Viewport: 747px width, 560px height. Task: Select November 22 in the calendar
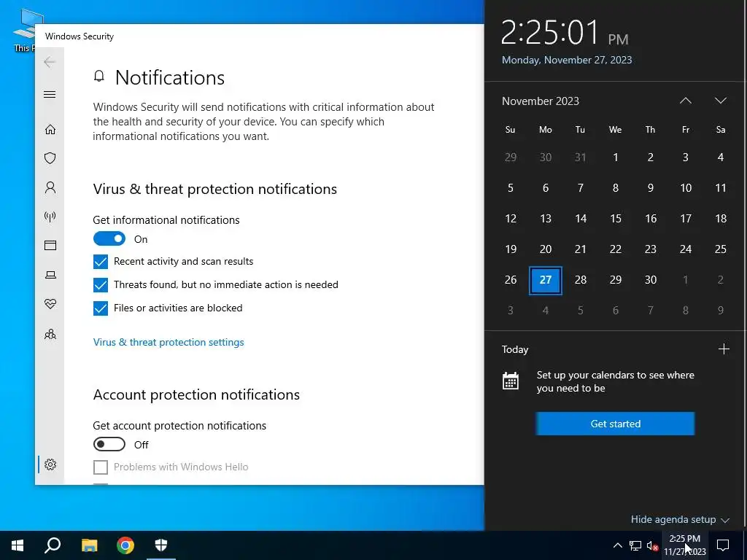(616, 249)
